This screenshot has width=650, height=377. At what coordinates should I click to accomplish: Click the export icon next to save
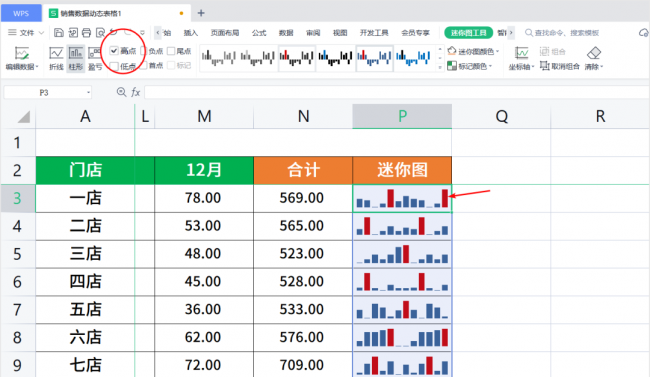[x=73, y=33]
